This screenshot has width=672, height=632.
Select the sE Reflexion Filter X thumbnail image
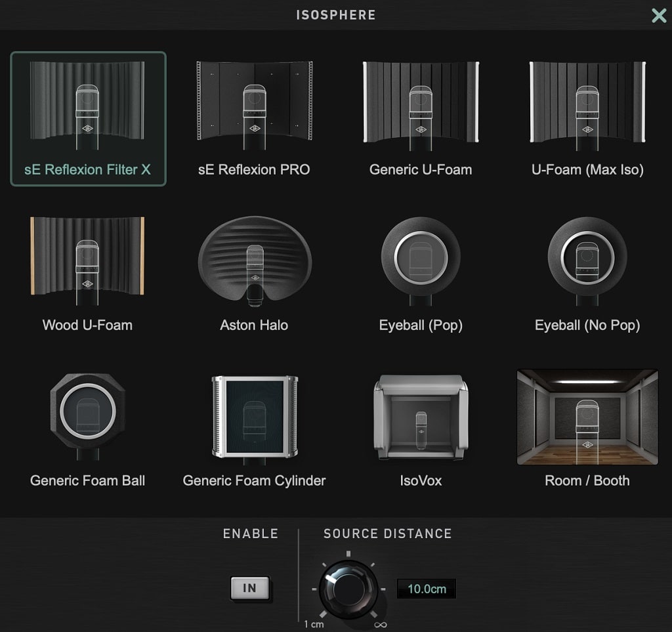(87, 106)
